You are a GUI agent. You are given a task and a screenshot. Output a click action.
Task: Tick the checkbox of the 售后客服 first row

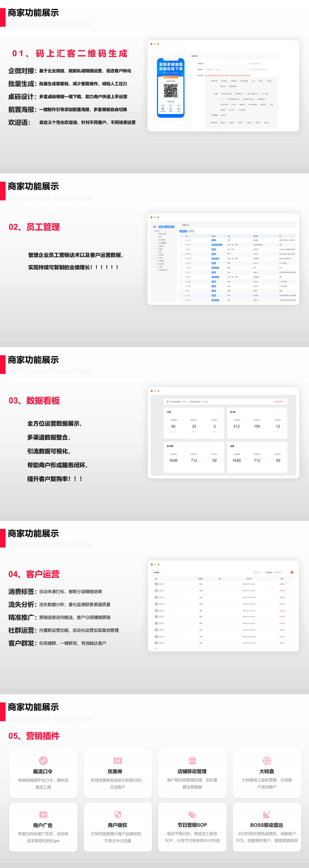[x=181, y=240]
